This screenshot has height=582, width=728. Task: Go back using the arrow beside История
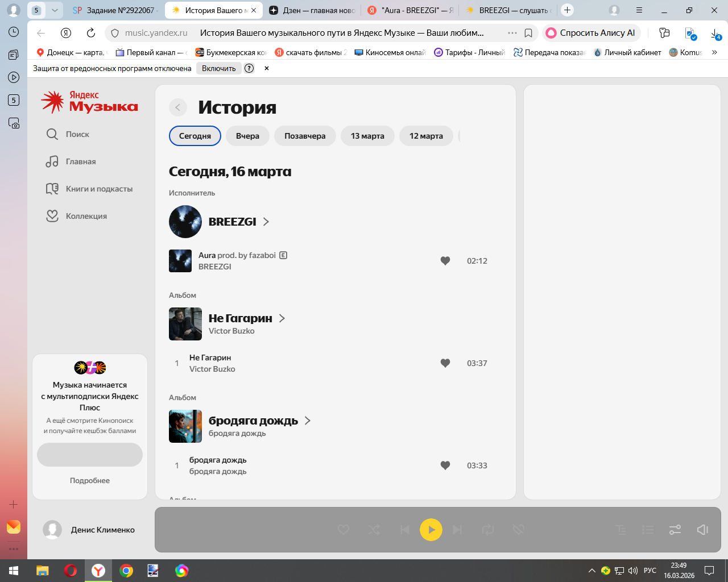(178, 107)
